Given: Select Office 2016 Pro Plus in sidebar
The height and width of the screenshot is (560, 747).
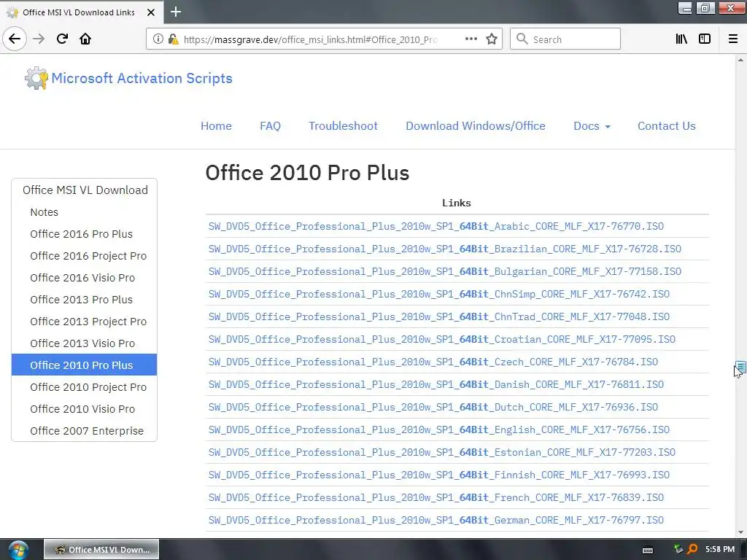Looking at the screenshot, I should coord(82,234).
